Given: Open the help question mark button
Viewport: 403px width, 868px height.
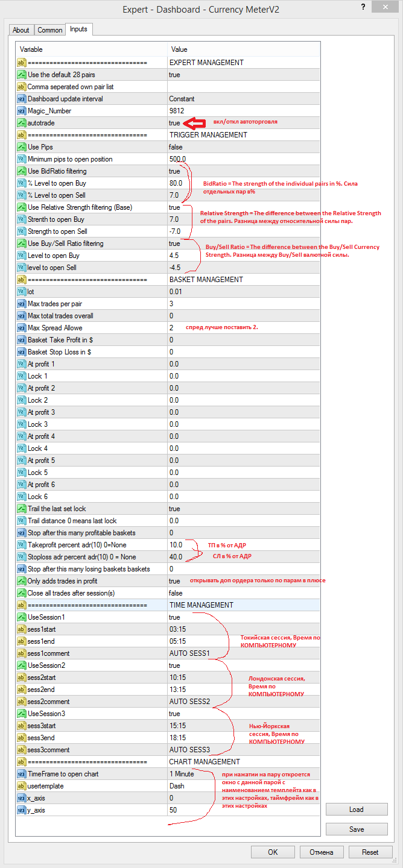Looking at the screenshot, I should tap(362, 8).
